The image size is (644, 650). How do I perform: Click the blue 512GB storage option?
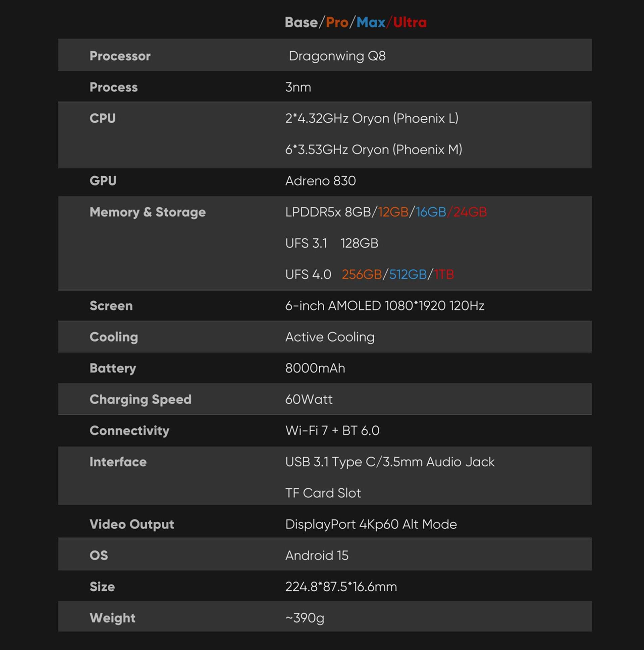408,275
